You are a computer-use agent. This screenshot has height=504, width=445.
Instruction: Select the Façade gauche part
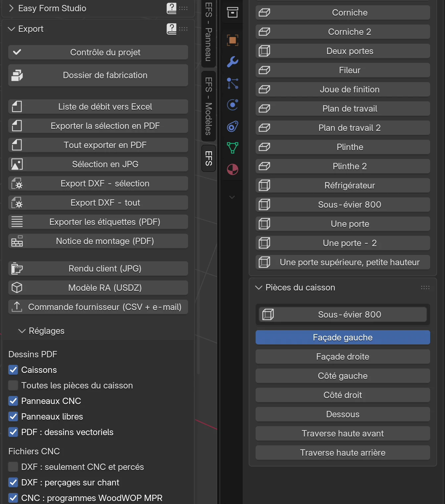click(343, 337)
